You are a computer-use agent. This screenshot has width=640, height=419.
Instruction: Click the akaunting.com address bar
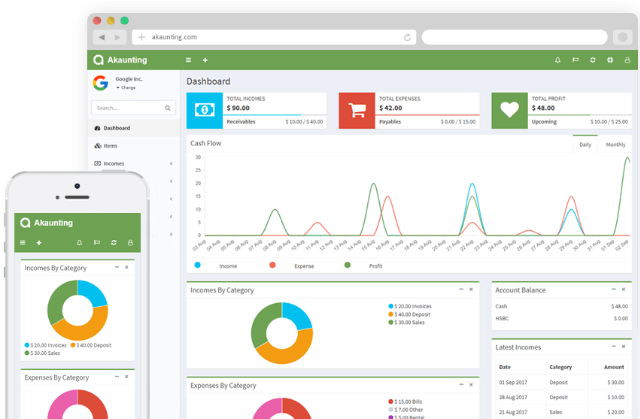coord(274,37)
